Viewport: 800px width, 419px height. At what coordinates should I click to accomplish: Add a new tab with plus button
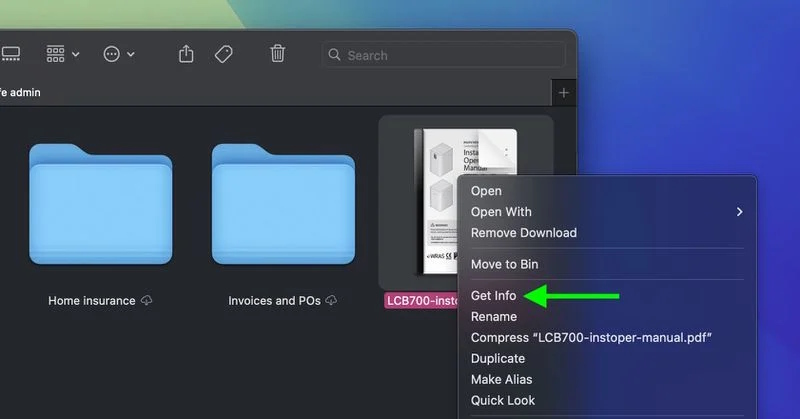(564, 93)
